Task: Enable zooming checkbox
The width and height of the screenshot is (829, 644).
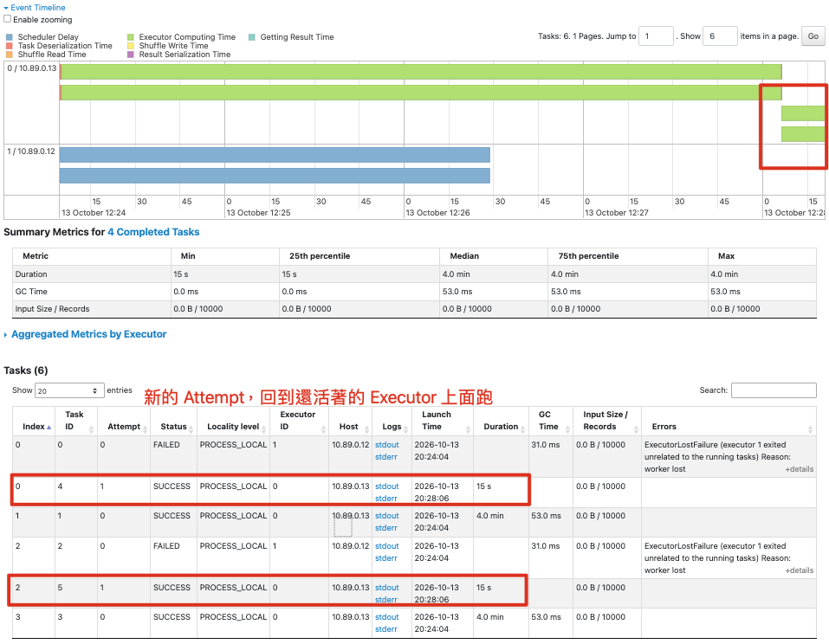Action: [8, 19]
